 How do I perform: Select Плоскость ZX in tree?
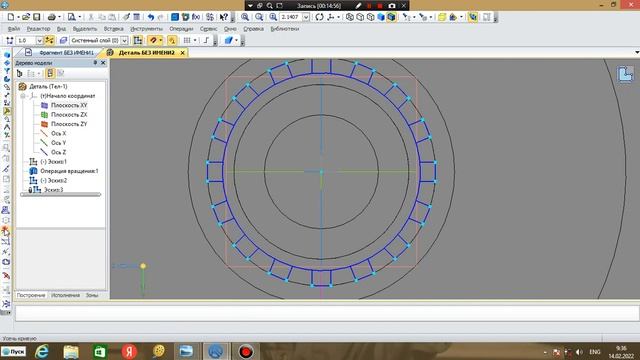[x=69, y=115]
